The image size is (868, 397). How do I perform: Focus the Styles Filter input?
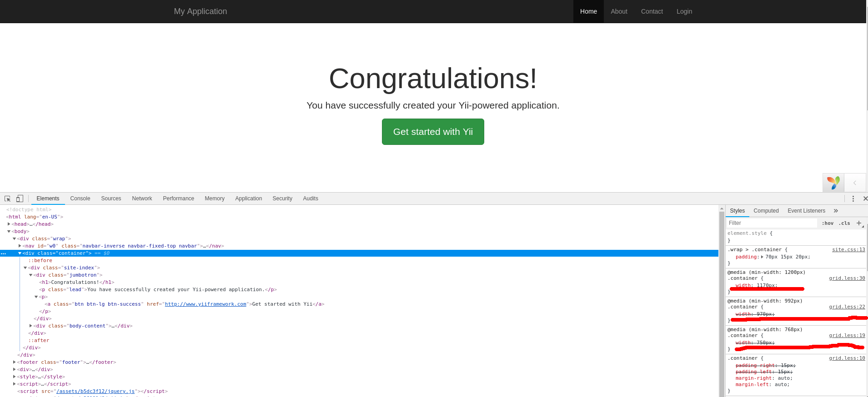pyautogui.click(x=771, y=223)
